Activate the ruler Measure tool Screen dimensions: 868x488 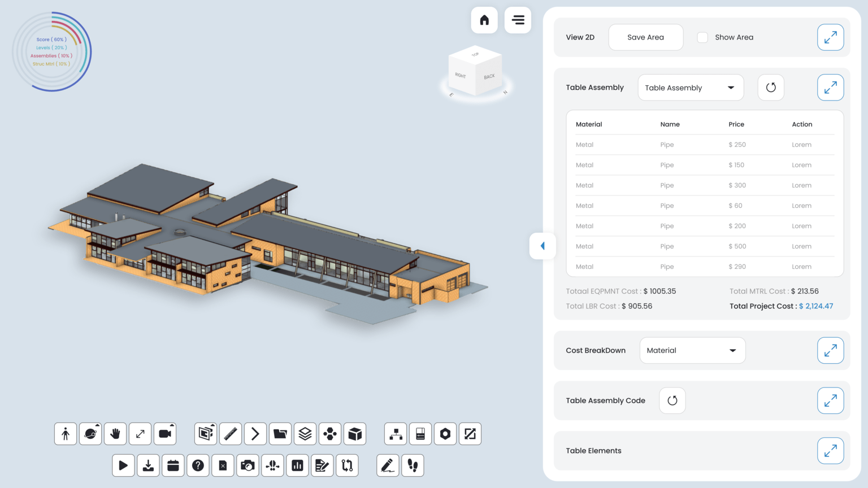click(231, 434)
